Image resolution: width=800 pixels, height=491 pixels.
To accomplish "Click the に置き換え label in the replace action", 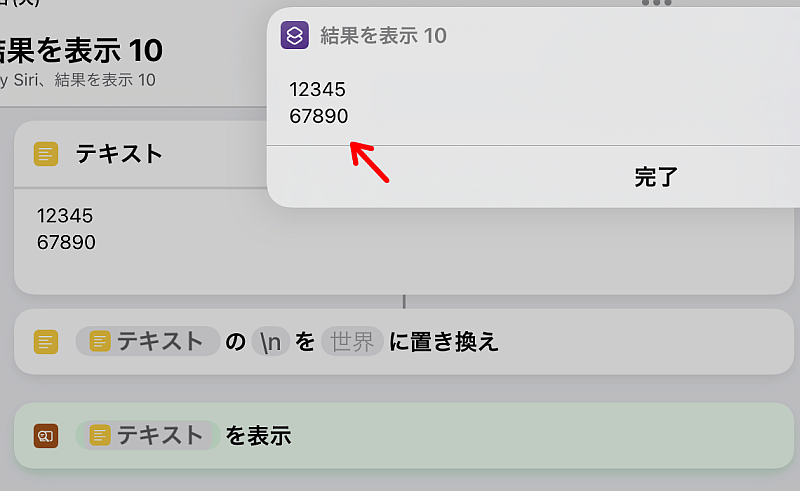I will click(x=443, y=341).
